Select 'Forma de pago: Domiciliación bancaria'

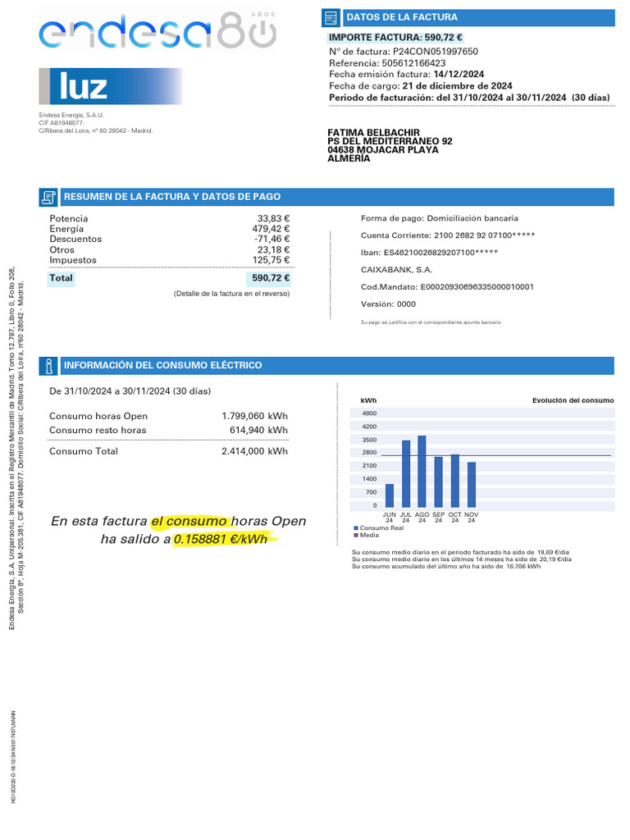click(x=440, y=218)
